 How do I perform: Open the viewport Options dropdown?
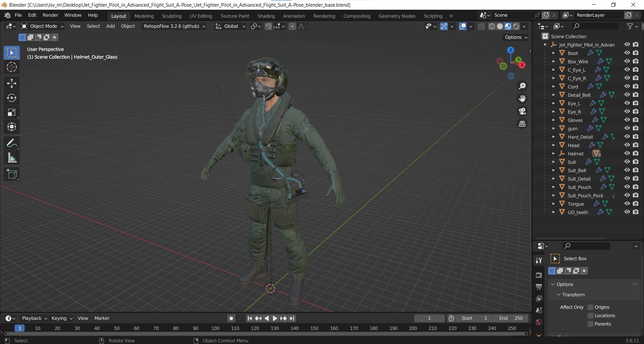click(516, 37)
